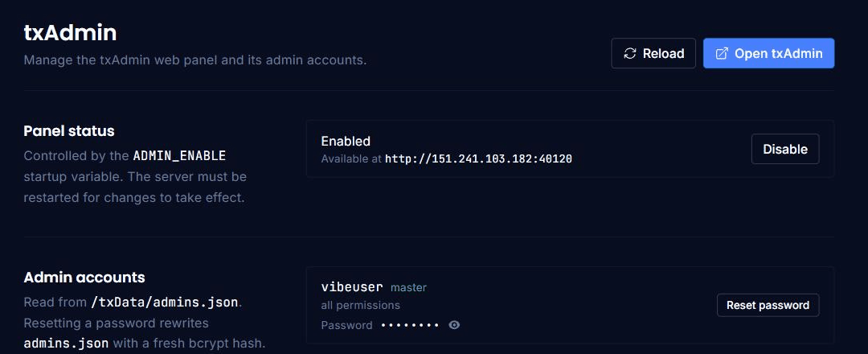Click the Reload button label
This screenshot has height=354, width=868.
(x=663, y=53)
